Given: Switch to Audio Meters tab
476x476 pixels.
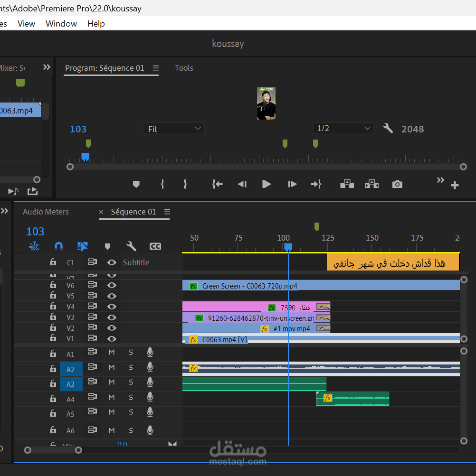Looking at the screenshot, I should click(46, 212).
